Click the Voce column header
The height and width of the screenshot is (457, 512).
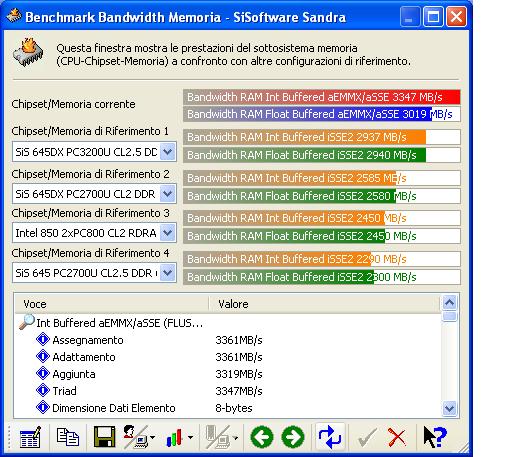pos(112,304)
